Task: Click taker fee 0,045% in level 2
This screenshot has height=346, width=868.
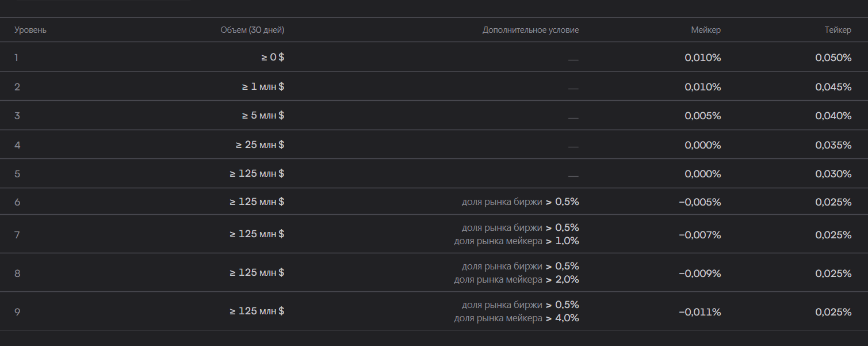Action: [x=833, y=87]
